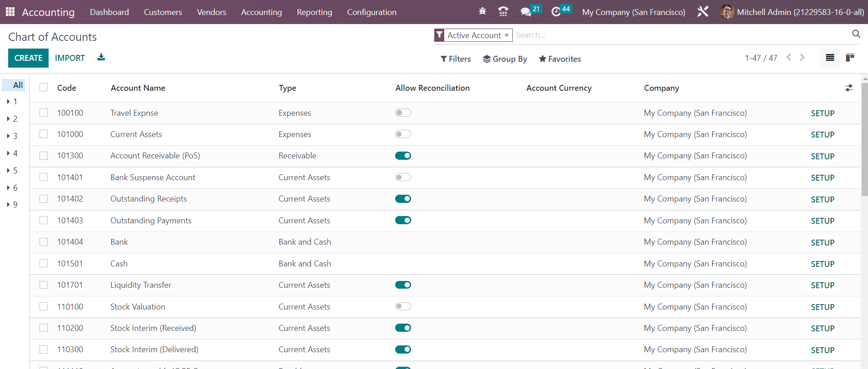Open optional columns settings icon
The height and width of the screenshot is (369, 868).
pyautogui.click(x=848, y=88)
